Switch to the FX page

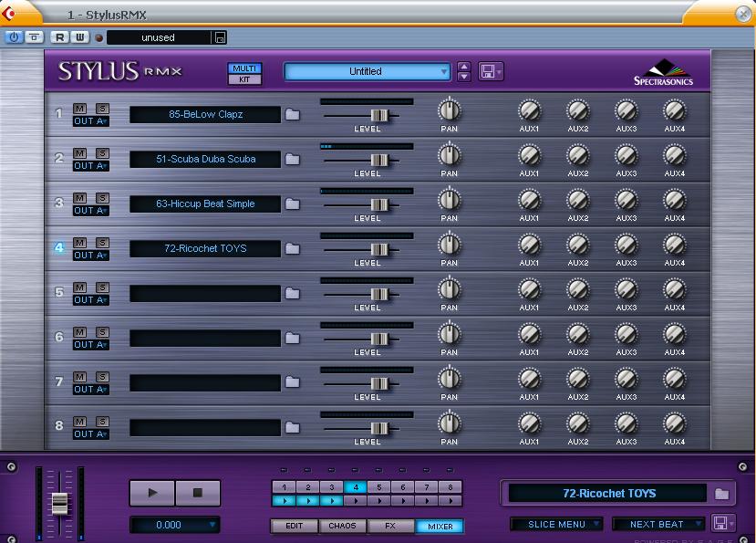pyautogui.click(x=390, y=526)
